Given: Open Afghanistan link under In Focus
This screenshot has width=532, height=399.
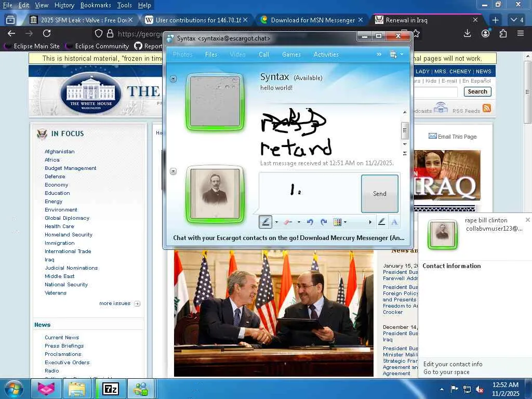Looking at the screenshot, I should click(59, 151).
